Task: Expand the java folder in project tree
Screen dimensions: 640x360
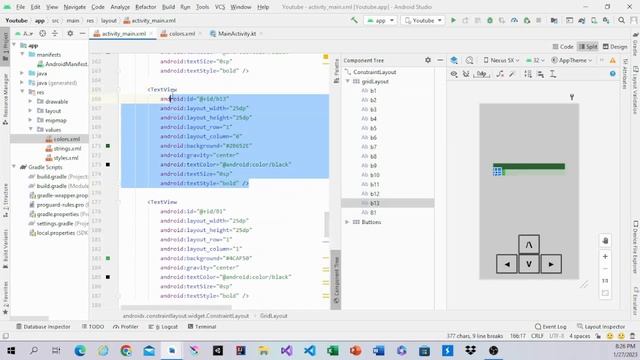Action: click(22, 73)
